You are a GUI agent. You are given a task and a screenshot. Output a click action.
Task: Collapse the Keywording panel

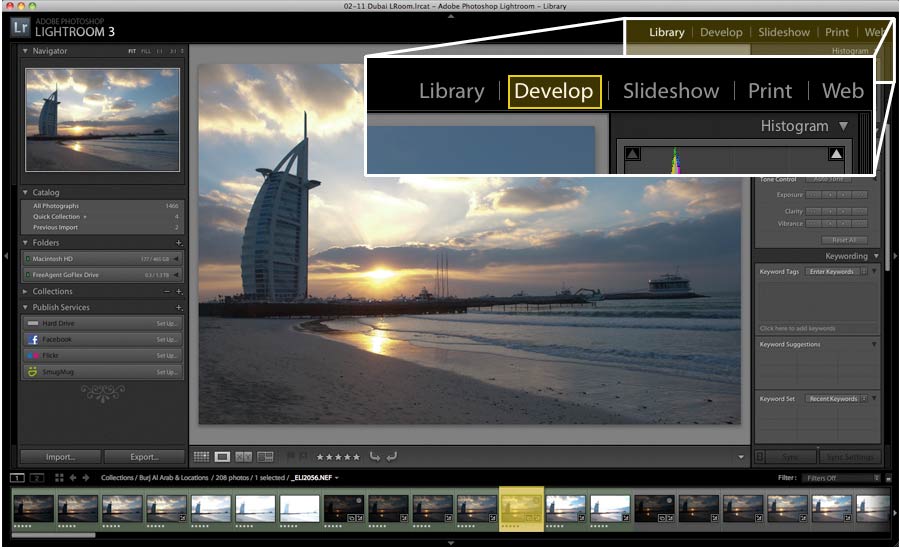(876, 256)
